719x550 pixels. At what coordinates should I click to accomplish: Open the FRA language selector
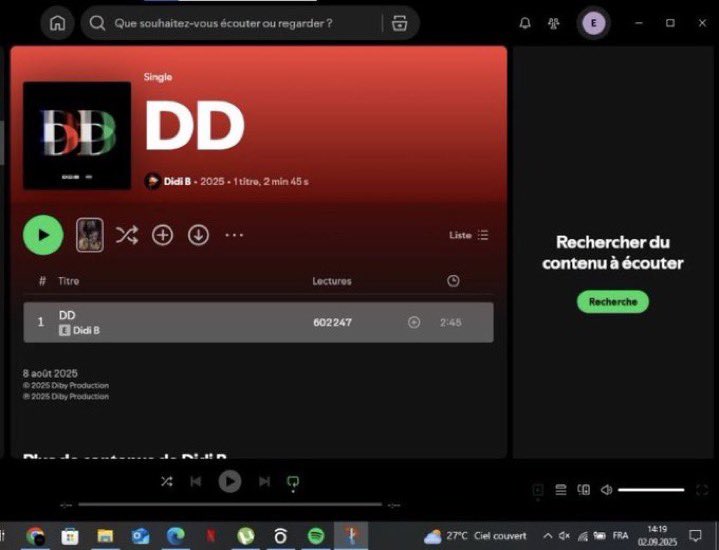(620, 536)
